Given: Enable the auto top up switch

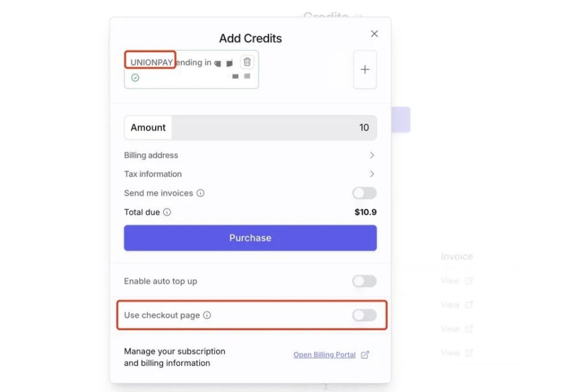Looking at the screenshot, I should pos(364,281).
